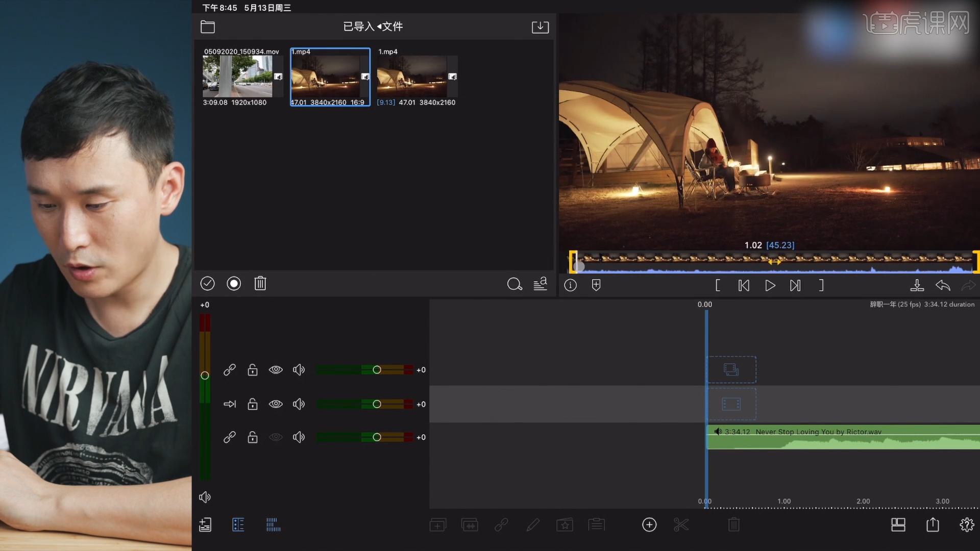Mute the top track speaker icon
Screen dimensions: 980x551
click(299, 370)
